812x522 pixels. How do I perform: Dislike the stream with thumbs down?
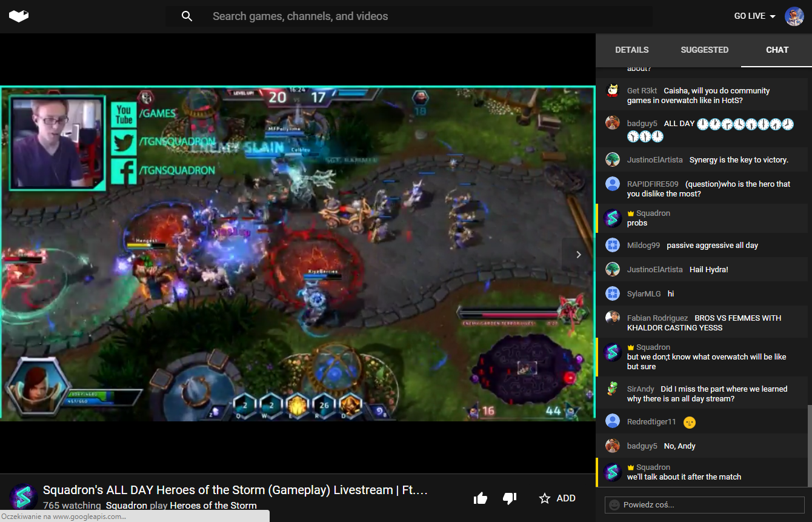tap(510, 498)
